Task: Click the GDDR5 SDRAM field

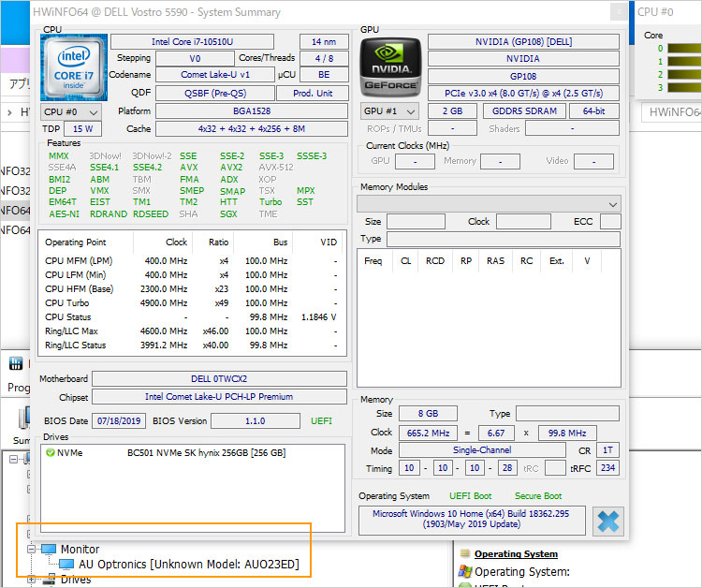Action: (524, 111)
